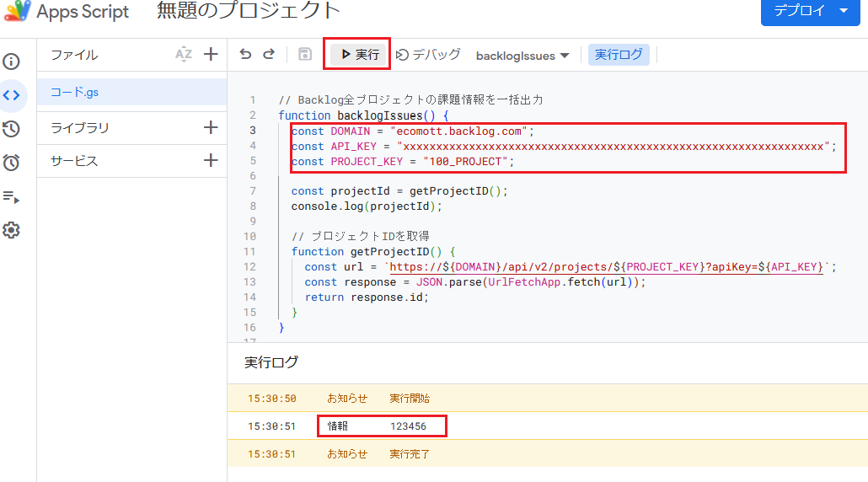Start debugging with デバッグ button
Viewport: 868px width, 482px height.
[x=428, y=54]
